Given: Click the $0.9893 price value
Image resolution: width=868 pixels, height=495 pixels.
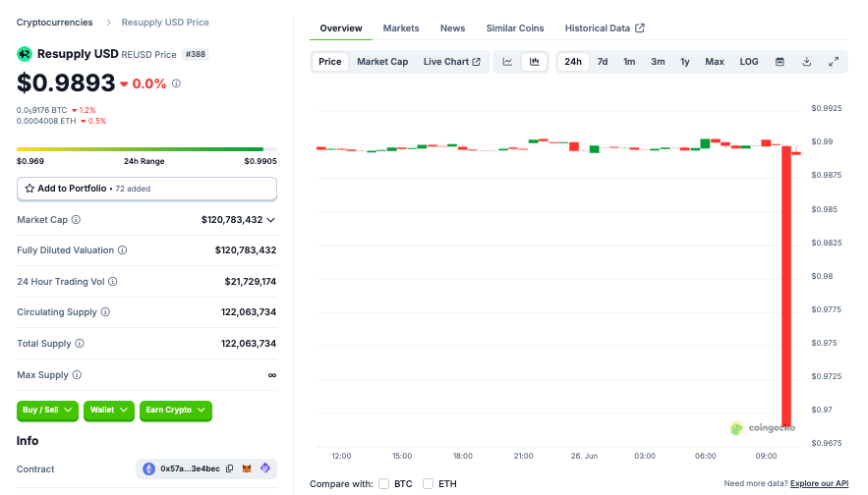Looking at the screenshot, I should point(66,82).
